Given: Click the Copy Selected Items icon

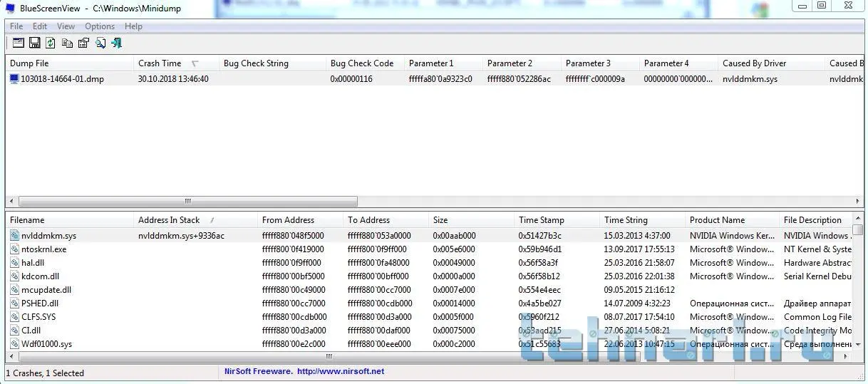Looking at the screenshot, I should click(x=67, y=43).
